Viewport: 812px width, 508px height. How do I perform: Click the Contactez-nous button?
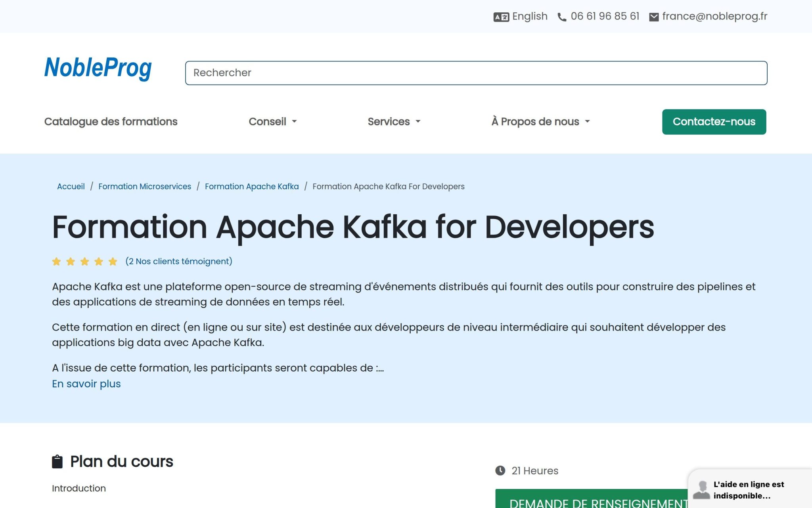click(714, 122)
